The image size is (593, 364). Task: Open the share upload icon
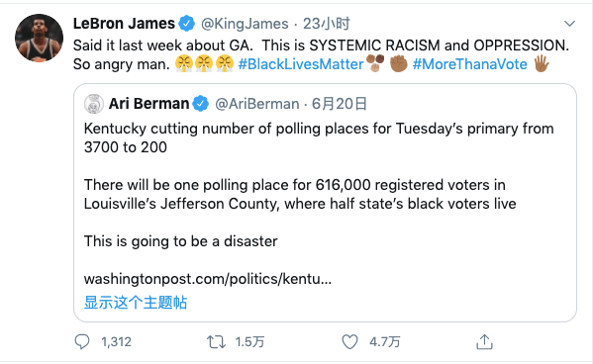(484, 341)
